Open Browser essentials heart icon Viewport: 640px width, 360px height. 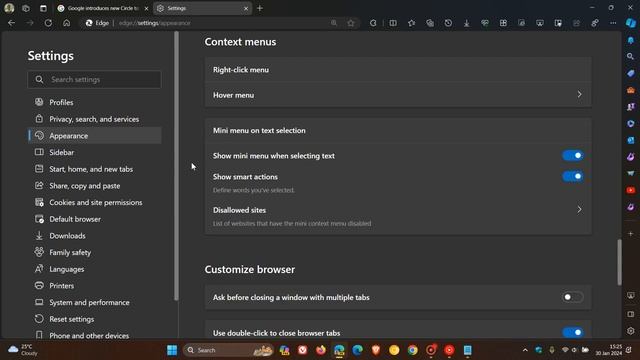pos(484,23)
